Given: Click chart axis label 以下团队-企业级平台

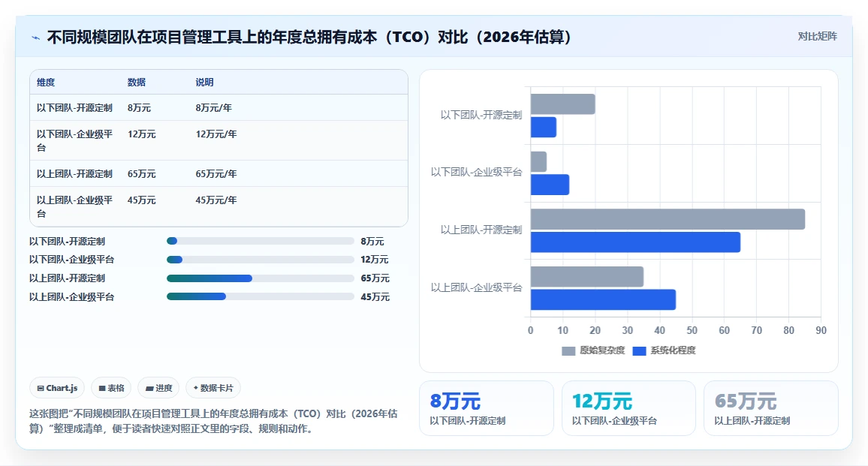Looking at the screenshot, I should point(477,172).
